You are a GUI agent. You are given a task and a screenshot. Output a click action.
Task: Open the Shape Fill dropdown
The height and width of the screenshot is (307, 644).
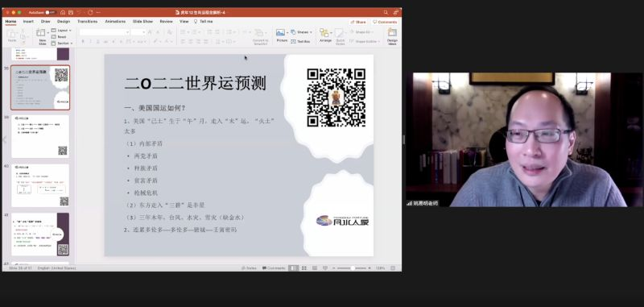tap(362, 32)
